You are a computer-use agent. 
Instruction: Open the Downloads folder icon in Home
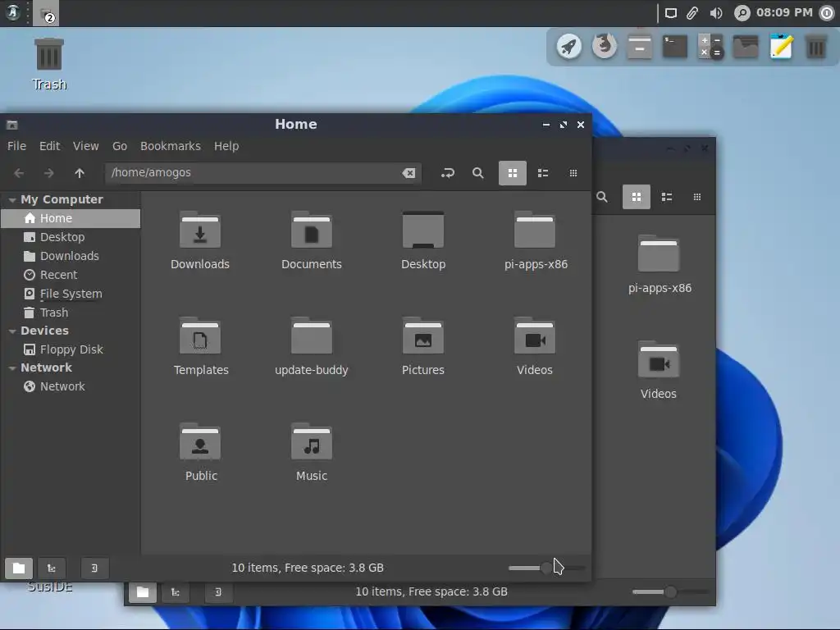point(200,231)
